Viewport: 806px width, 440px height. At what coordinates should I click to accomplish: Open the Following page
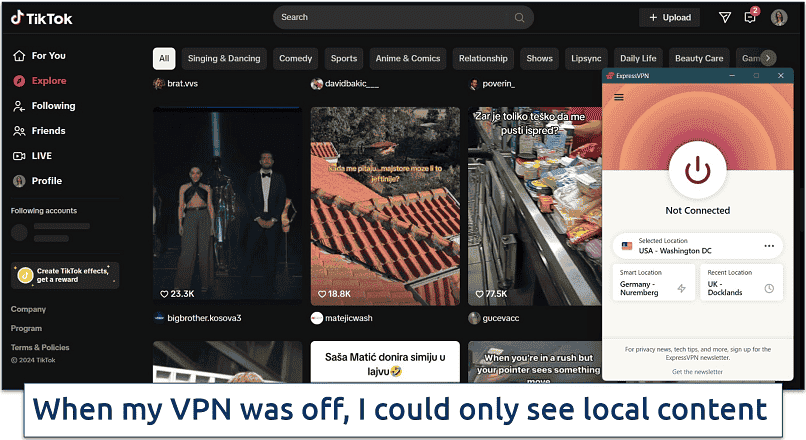[x=44, y=106]
